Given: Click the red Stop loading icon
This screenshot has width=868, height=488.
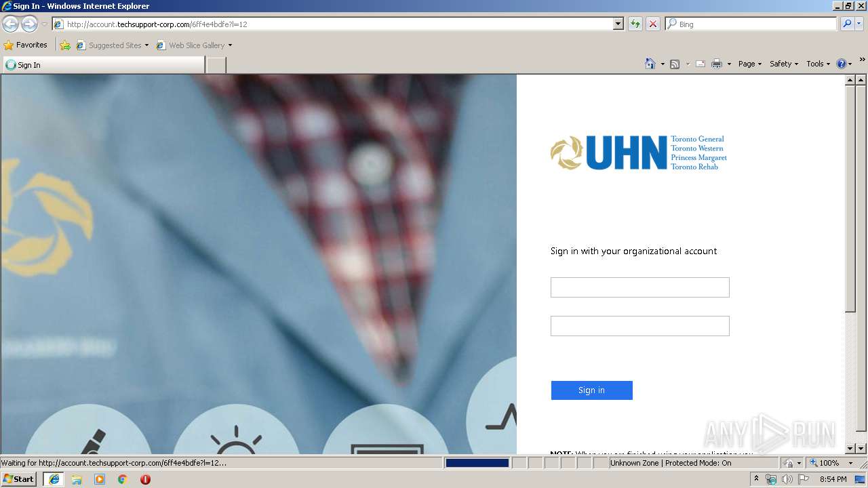Looking at the screenshot, I should tap(652, 24).
